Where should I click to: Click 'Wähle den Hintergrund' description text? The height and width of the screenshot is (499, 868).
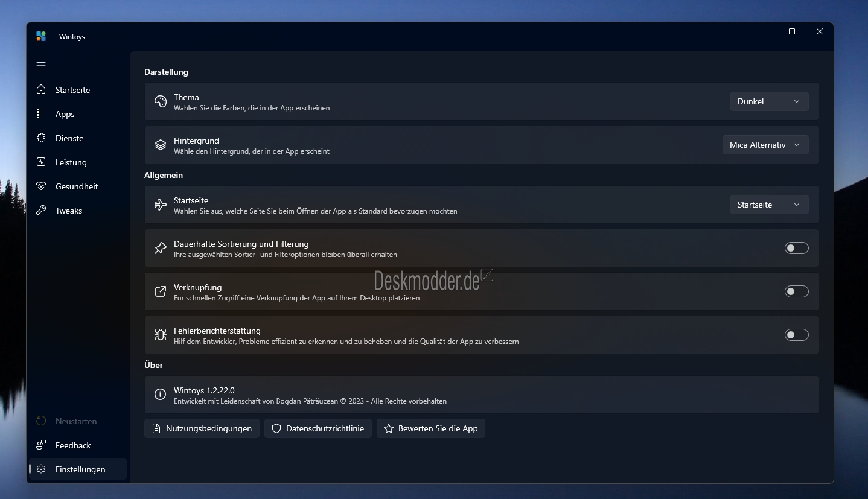click(x=252, y=151)
